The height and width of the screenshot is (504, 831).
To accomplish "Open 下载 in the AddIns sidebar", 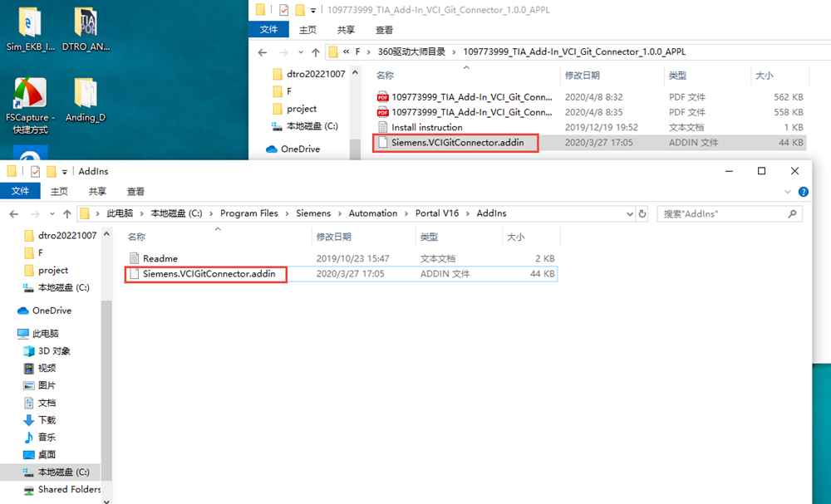I will click(x=40, y=420).
